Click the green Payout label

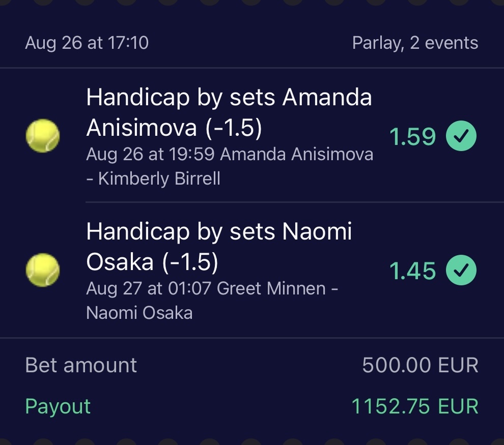58,406
